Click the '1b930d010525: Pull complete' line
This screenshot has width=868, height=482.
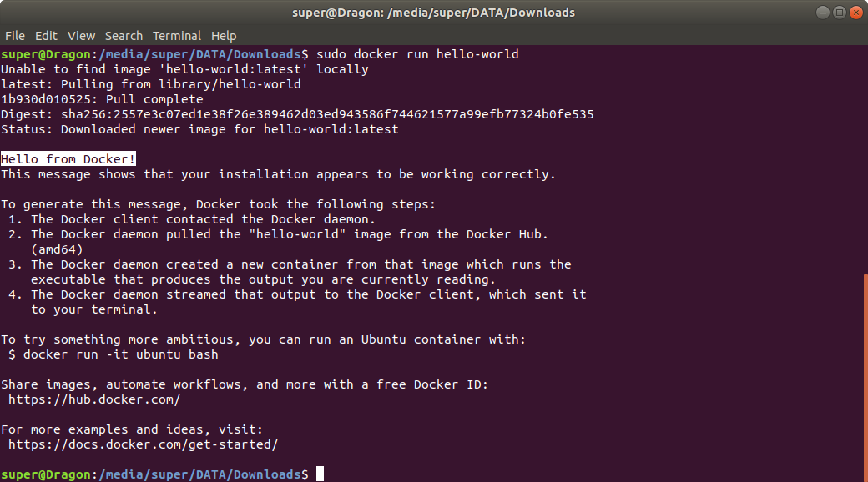(102, 99)
